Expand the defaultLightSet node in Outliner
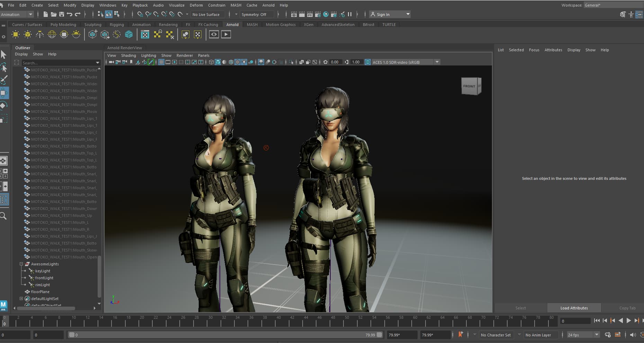644x343 pixels. click(x=21, y=299)
